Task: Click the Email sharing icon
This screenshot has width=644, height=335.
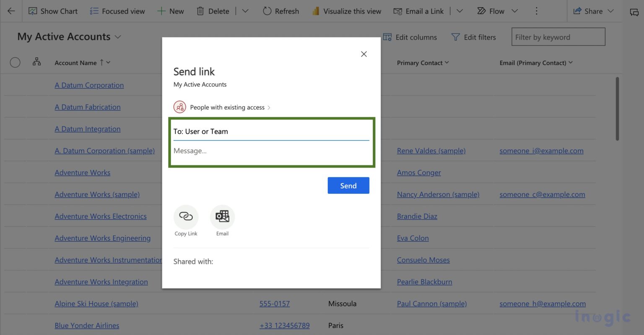Action: 222,216
